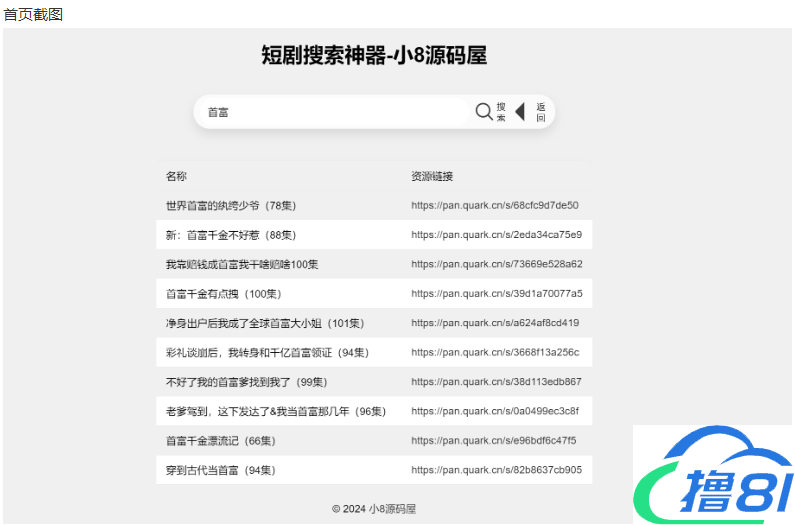The width and height of the screenshot is (795, 525).
Task: Open the quark link ending in 39d1a70077a5
Action: point(496,294)
